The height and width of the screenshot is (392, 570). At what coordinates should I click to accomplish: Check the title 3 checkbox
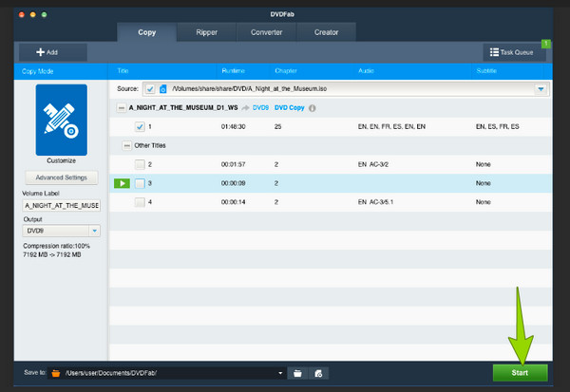(140, 183)
